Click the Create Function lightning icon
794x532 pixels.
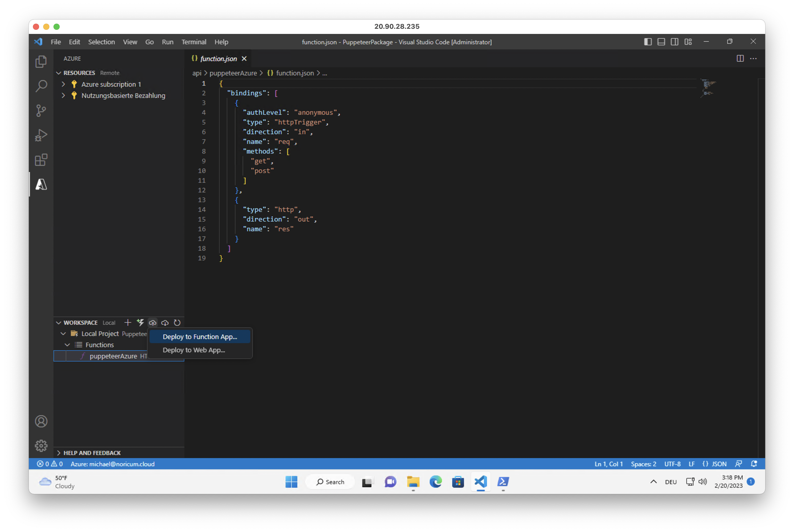pos(140,322)
